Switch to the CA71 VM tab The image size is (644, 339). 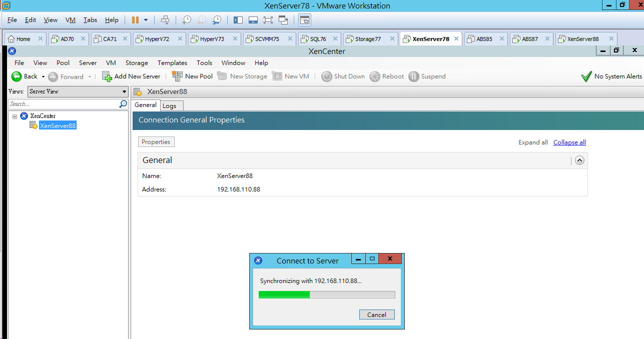(110, 39)
